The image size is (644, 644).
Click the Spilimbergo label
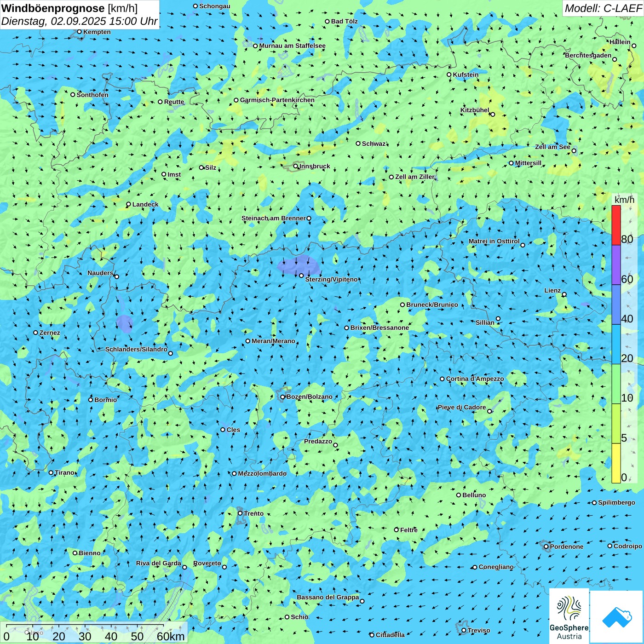616,502
